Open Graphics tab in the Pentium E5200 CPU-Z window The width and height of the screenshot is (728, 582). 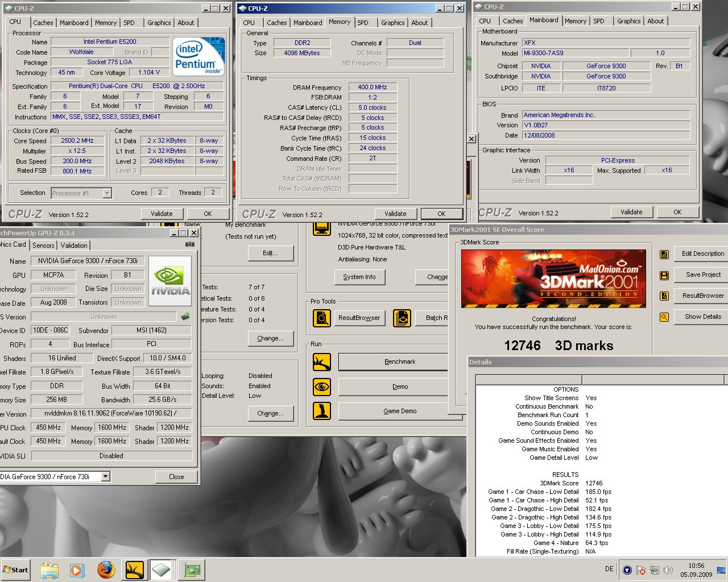(159, 23)
